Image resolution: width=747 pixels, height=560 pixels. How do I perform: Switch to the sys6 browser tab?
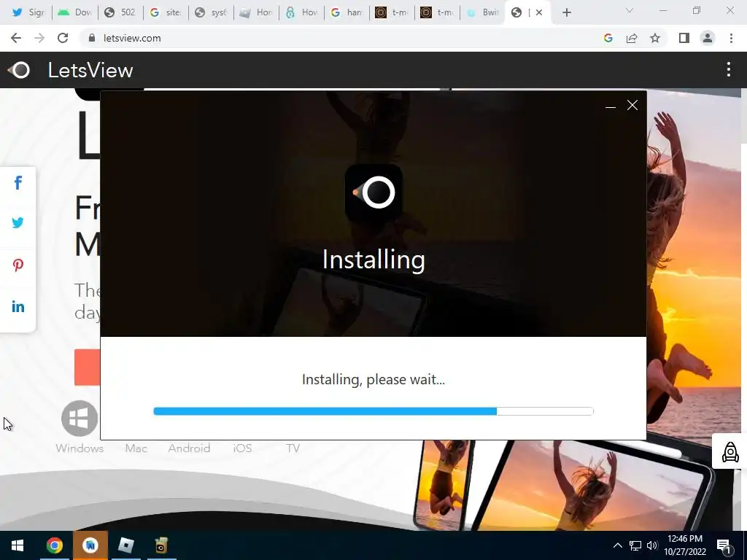point(210,12)
